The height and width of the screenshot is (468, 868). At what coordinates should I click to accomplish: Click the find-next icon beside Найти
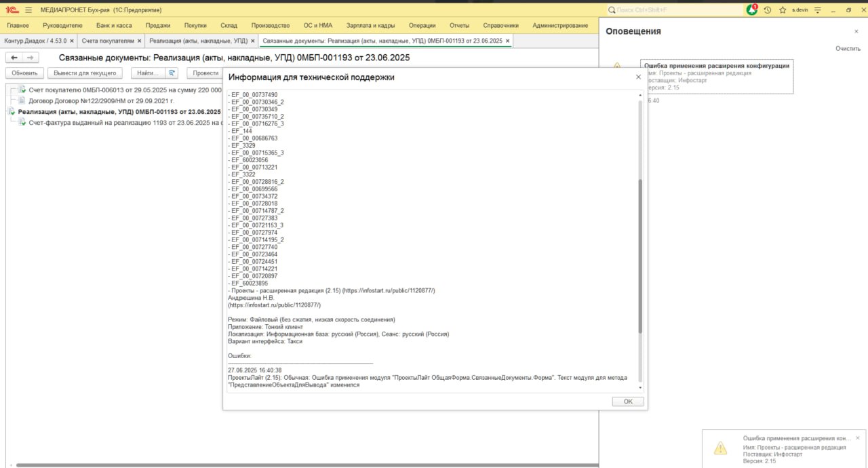coord(172,73)
